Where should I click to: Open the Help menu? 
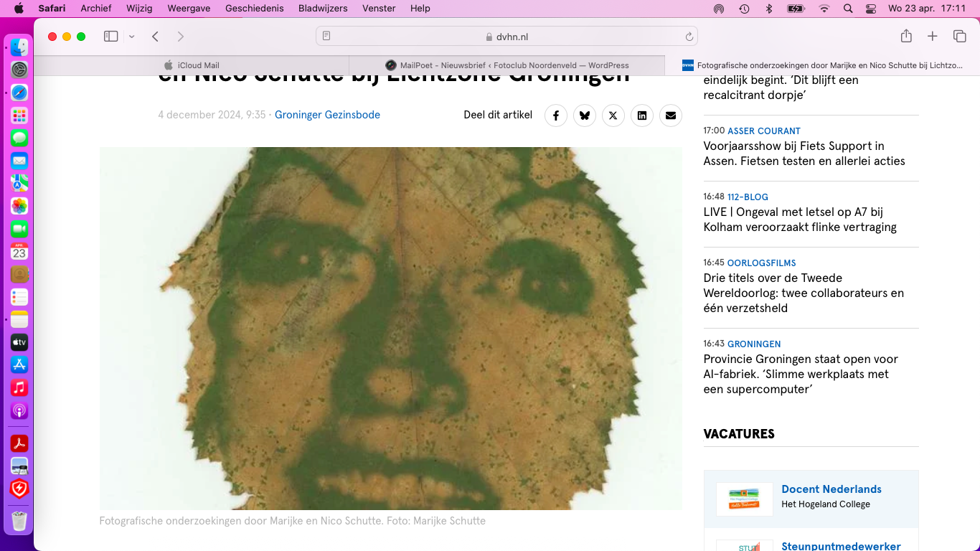pos(420,9)
